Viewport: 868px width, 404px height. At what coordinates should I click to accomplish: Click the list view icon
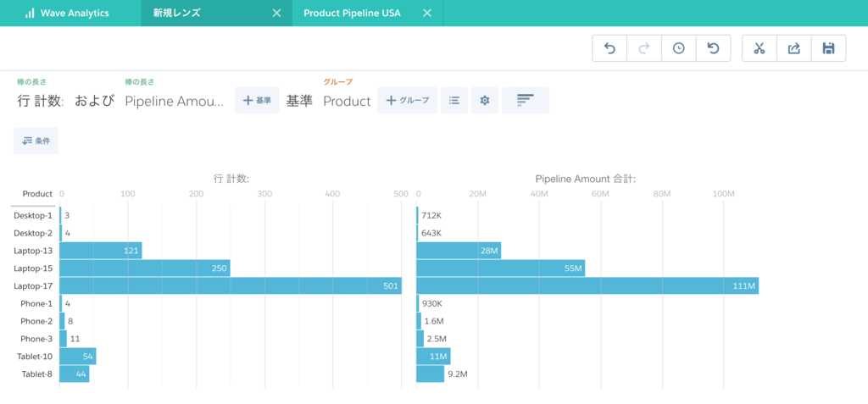point(454,101)
